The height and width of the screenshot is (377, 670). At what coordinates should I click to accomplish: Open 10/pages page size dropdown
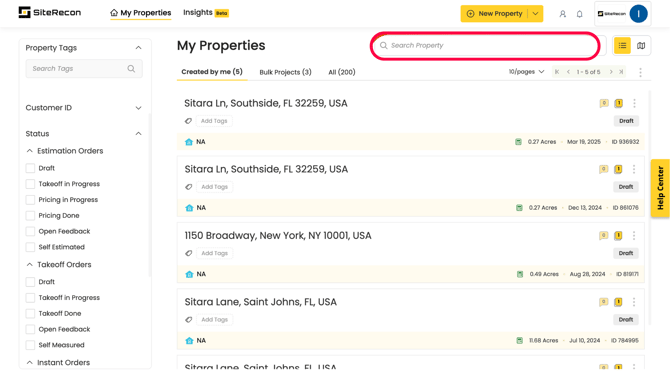coord(526,72)
